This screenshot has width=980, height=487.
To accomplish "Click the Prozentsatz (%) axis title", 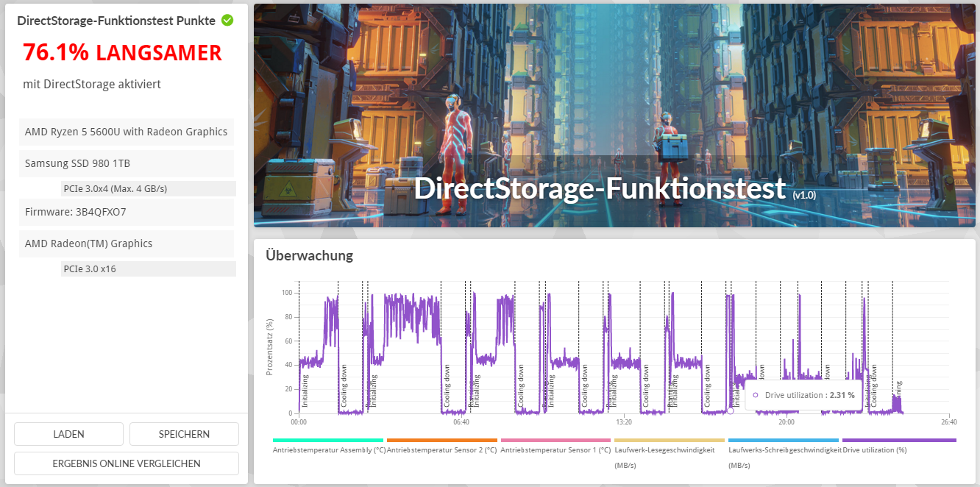I will pyautogui.click(x=270, y=347).
